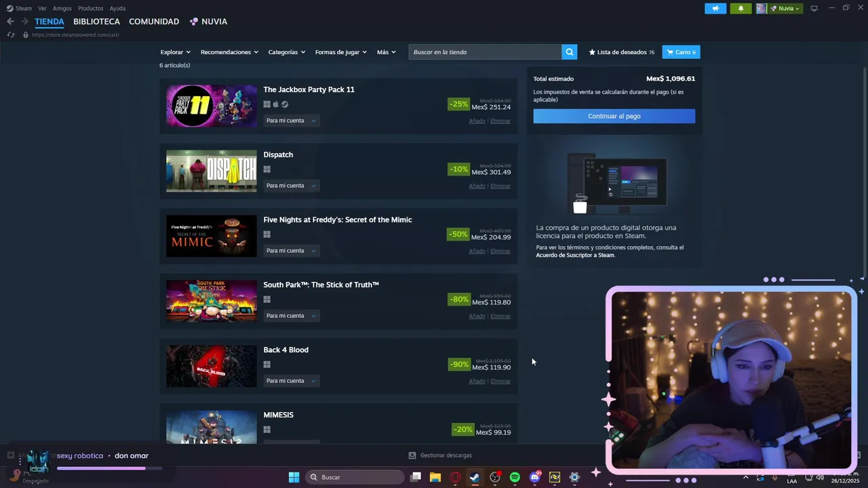Click the announcements megaphone icon
Screen dimensions: 868x488
click(715, 8)
